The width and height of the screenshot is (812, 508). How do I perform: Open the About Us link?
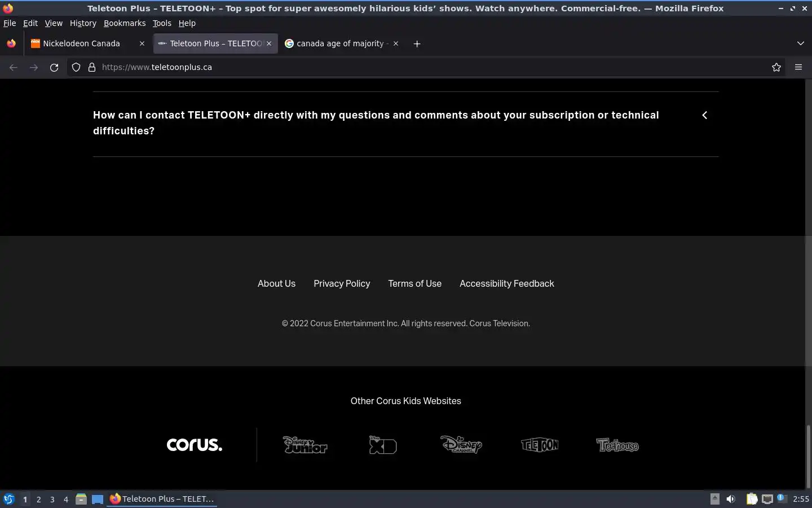pos(276,283)
